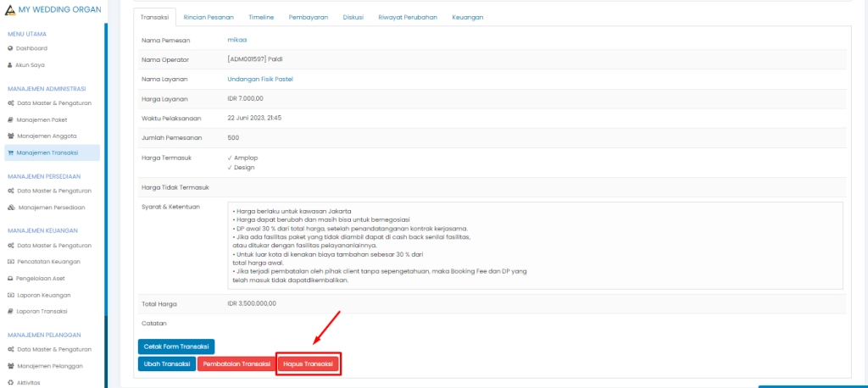This screenshot has height=388, width=868.
Task: Click the Pengelolaan Aset icon
Action: [x=11, y=278]
